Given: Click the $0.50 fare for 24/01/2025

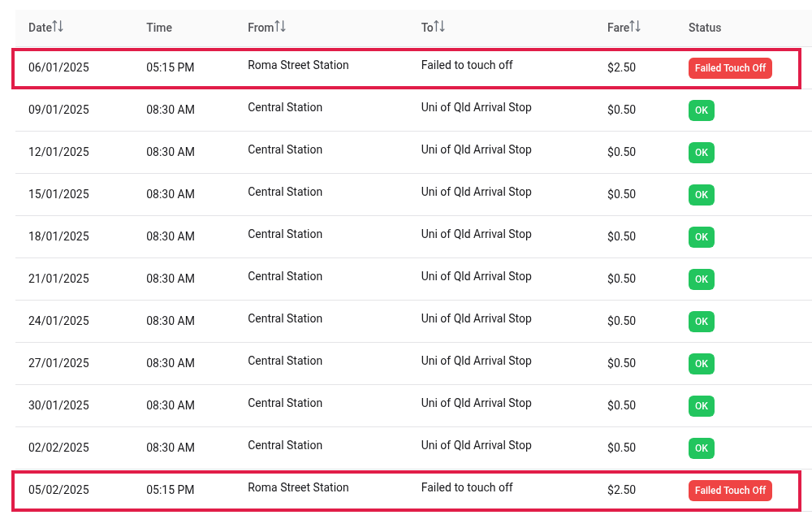Looking at the screenshot, I should (x=621, y=321).
